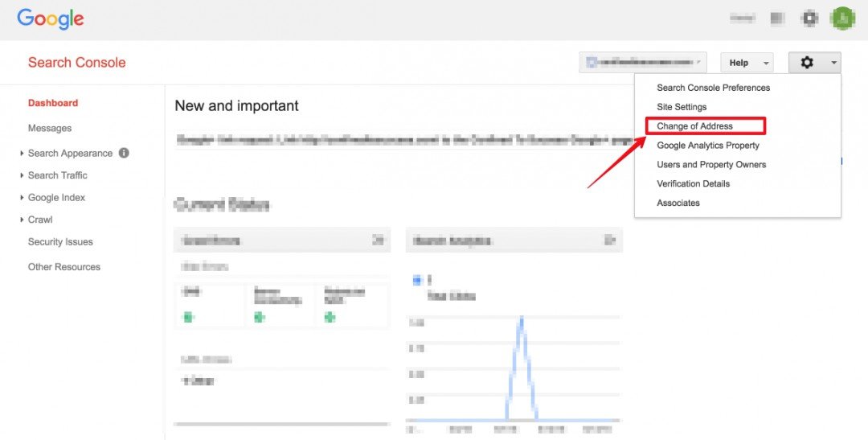
Task: Click the Search Analytics card expand arrows
Action: point(609,241)
